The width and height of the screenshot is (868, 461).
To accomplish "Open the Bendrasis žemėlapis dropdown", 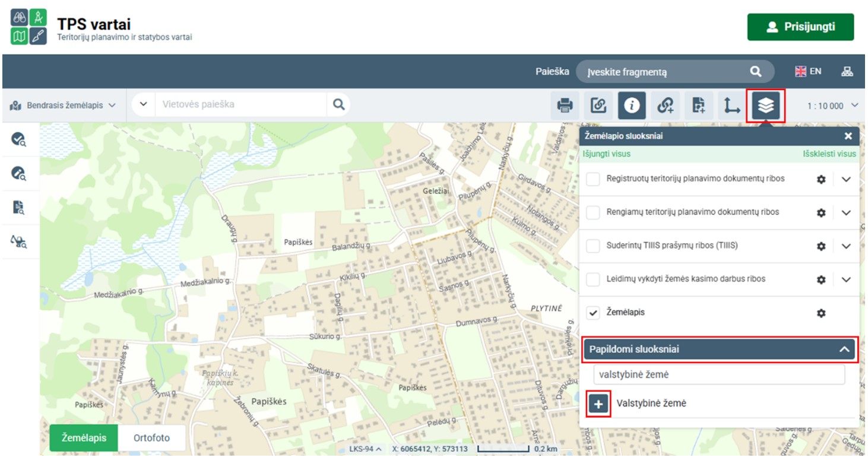I will 63,106.
